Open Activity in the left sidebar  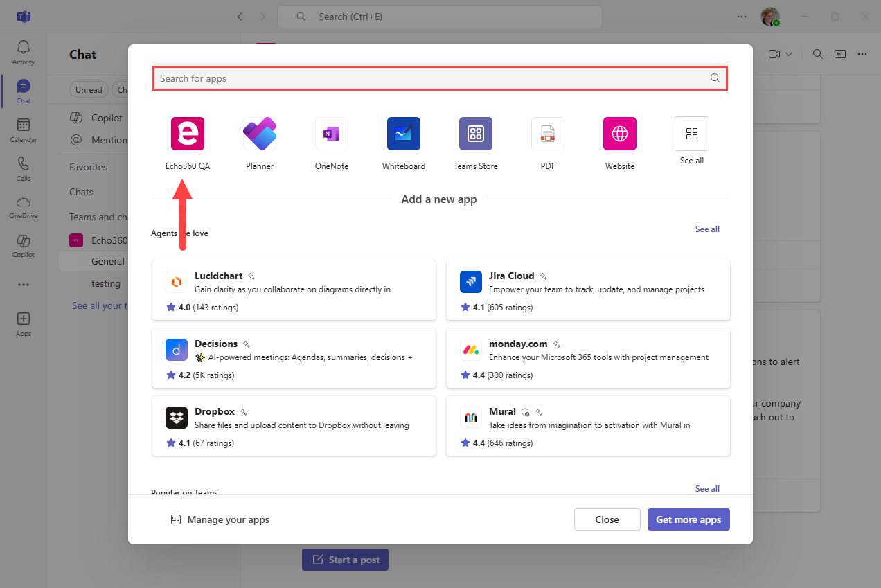24,53
